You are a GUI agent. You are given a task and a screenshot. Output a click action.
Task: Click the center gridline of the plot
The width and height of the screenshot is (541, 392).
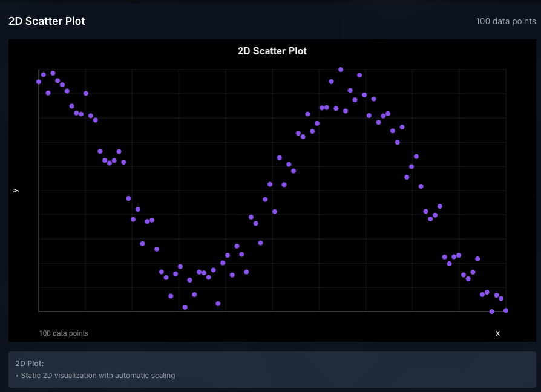coord(272,191)
